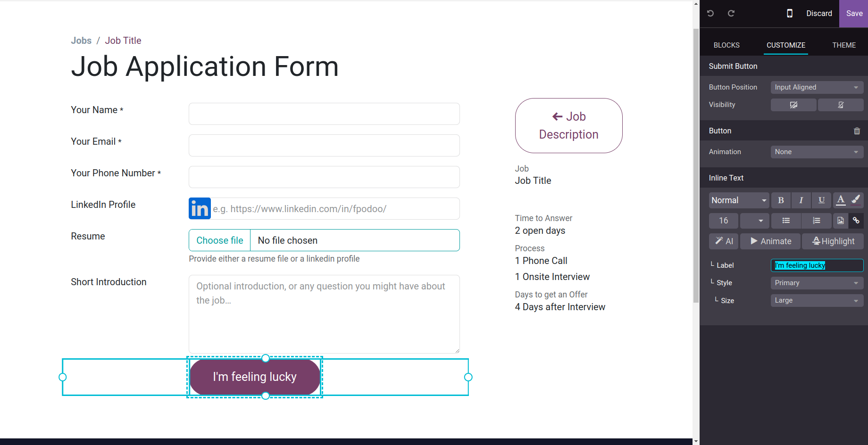868x445 pixels.
Task: Open the Jobs breadcrumb link
Action: coord(81,41)
